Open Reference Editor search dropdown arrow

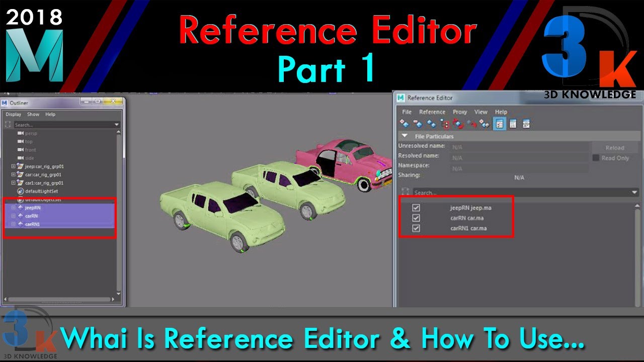tap(634, 193)
